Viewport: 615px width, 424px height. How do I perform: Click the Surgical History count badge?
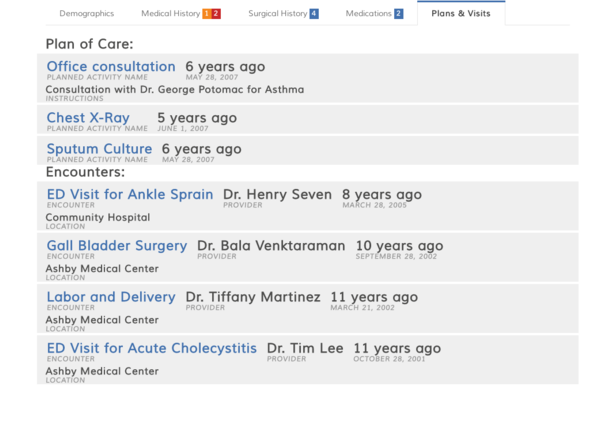(x=314, y=13)
